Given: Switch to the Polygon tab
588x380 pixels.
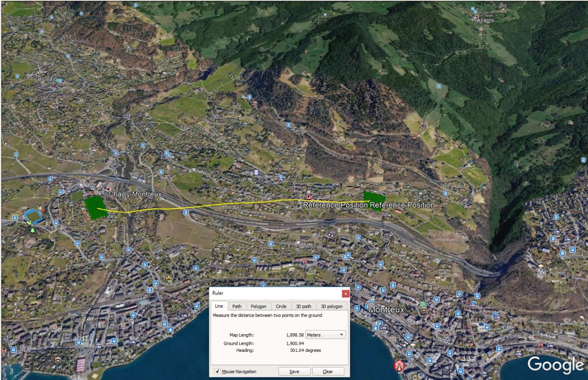Looking at the screenshot, I should coord(259,306).
